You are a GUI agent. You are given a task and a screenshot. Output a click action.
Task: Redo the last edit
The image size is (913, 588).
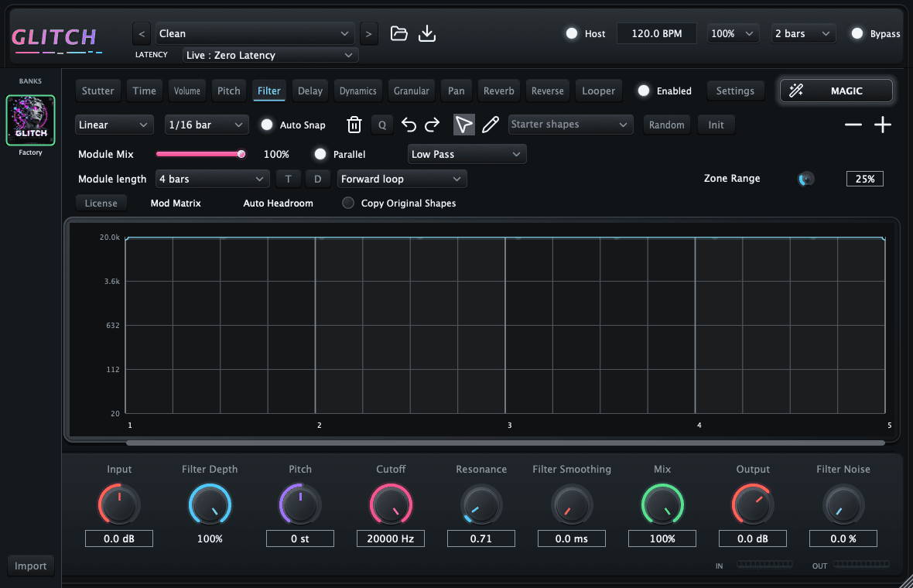point(432,125)
